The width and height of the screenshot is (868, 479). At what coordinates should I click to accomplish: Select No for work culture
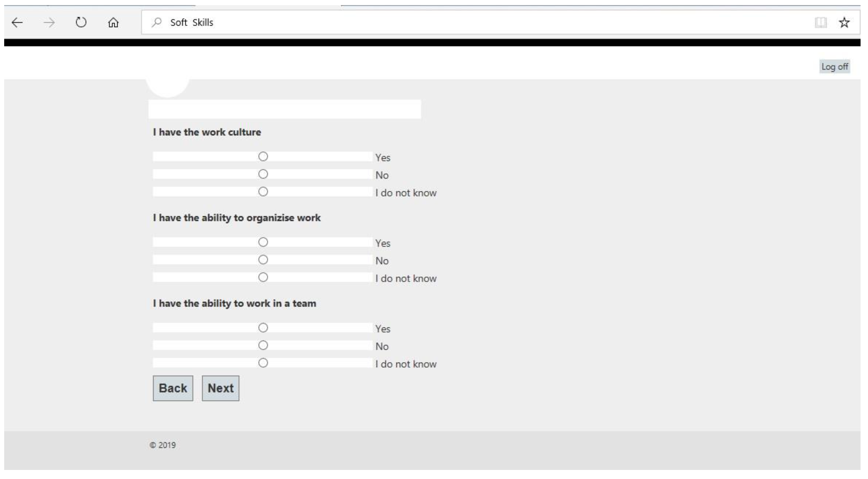point(263,174)
